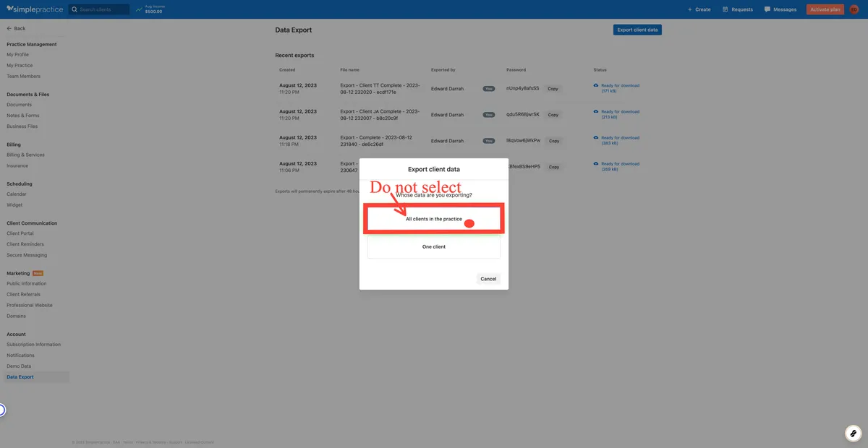Click the Back arrow icon
The image size is (868, 448).
(x=9, y=28)
